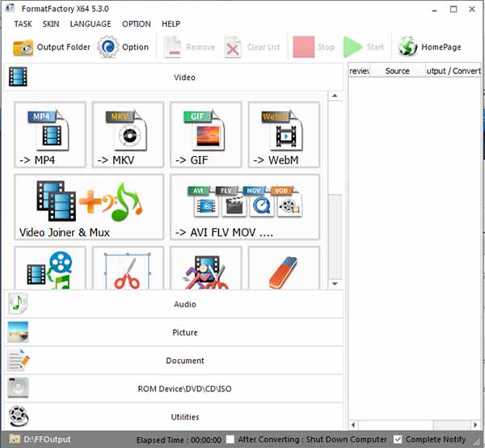Toggle the Complete Notify checkbox
This screenshot has width=485, height=448.
click(x=398, y=439)
